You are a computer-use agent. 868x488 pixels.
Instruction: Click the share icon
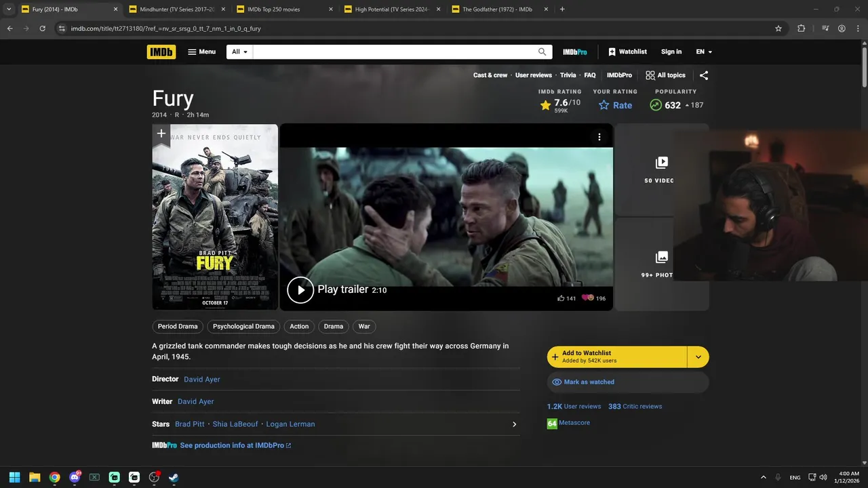pos(704,75)
